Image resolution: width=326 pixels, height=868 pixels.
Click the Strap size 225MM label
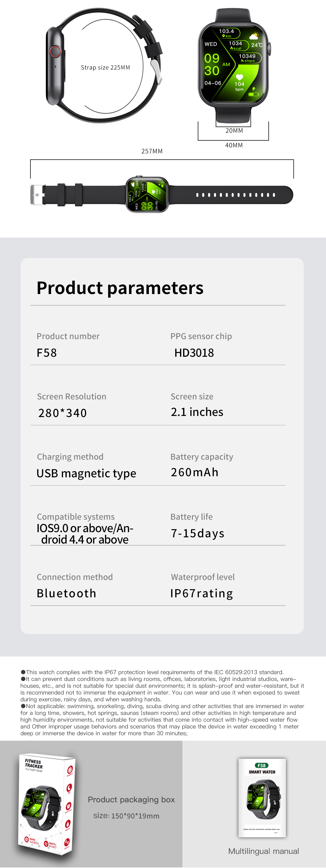(x=105, y=67)
